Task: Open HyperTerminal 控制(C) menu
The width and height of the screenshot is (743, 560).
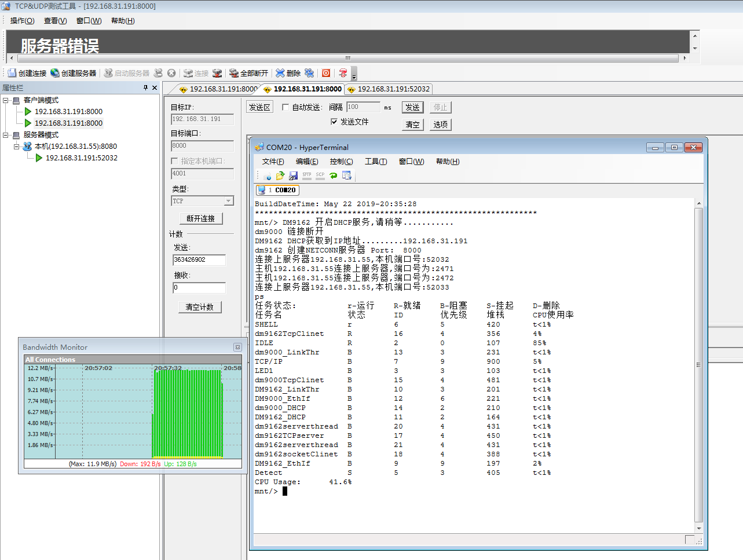Action: [341, 162]
